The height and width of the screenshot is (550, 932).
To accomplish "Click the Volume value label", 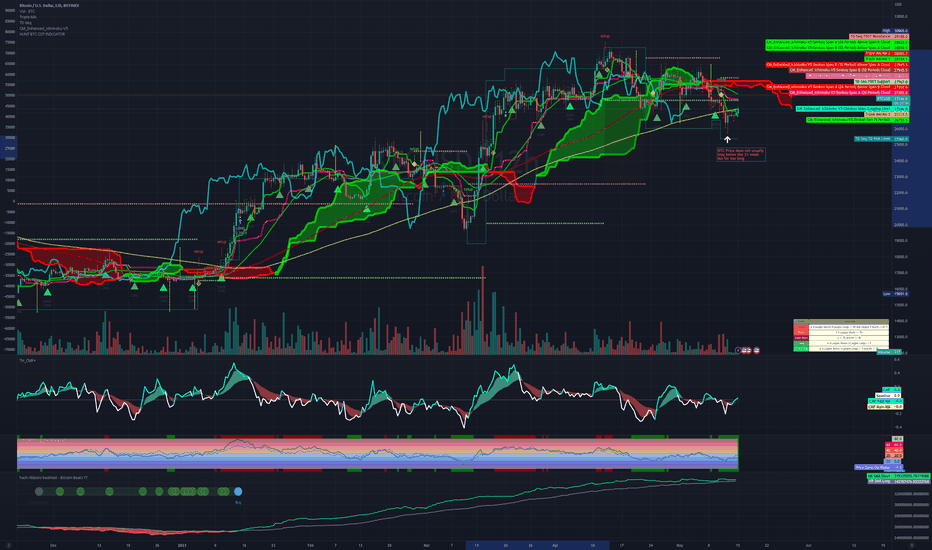I will [x=889, y=352].
